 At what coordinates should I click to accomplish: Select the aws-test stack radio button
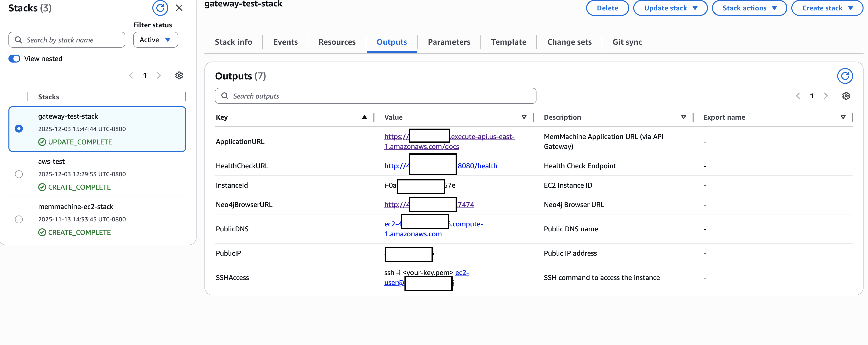[19, 174]
